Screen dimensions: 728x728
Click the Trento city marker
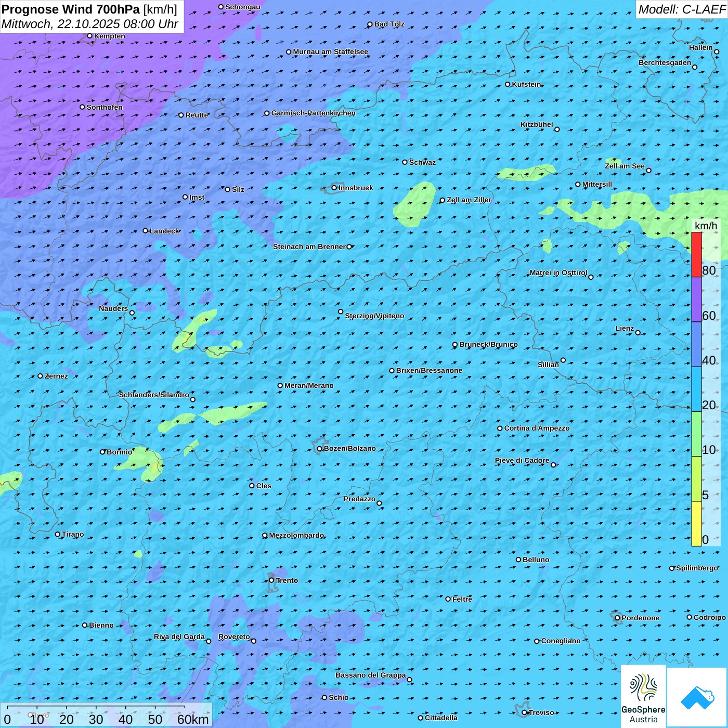pos(271,580)
